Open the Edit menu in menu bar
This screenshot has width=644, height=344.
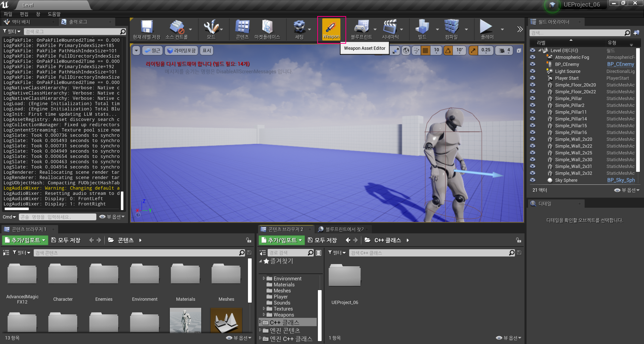(x=24, y=14)
